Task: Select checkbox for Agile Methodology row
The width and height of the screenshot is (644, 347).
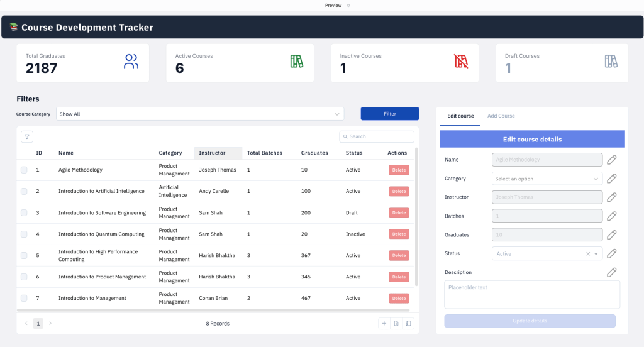Action: [24, 170]
